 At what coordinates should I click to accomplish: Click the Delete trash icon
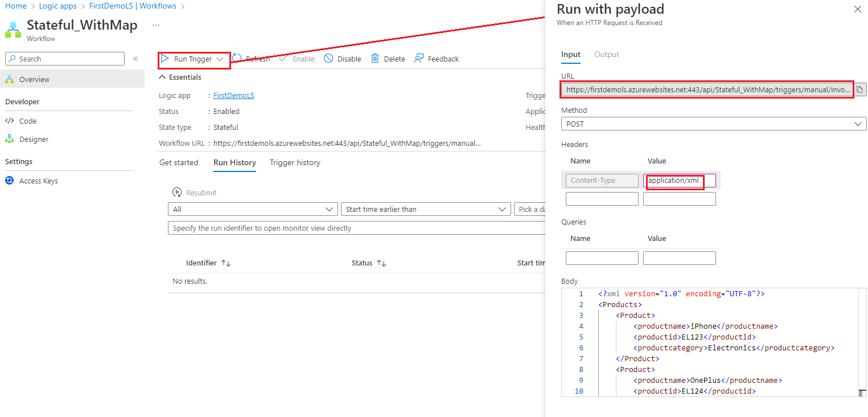coord(375,59)
